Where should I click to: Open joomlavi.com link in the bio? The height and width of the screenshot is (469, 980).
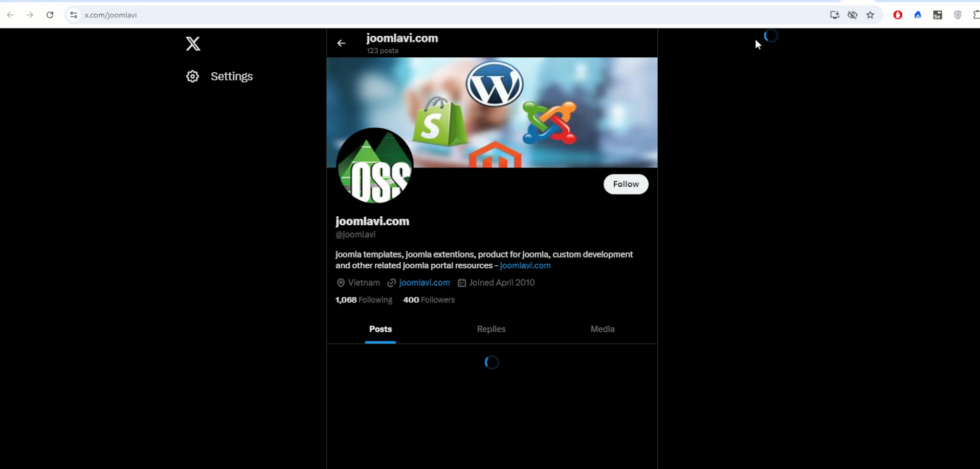coord(525,266)
